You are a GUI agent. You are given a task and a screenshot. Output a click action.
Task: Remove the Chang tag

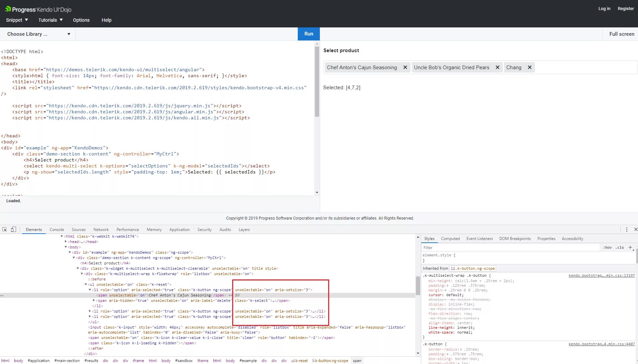pos(530,68)
